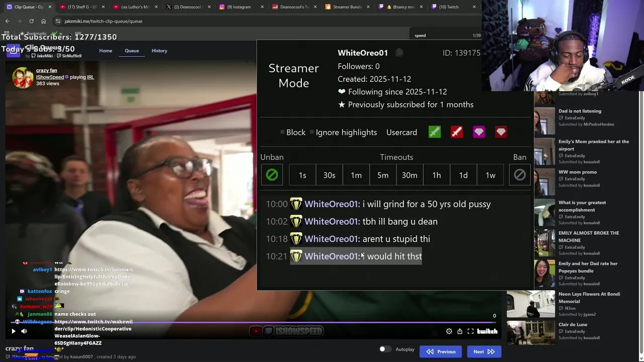Click the 'Followers: 0' text

[x=359, y=66]
